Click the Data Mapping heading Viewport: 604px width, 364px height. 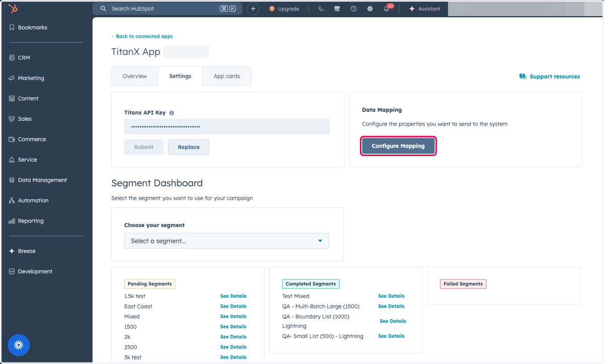coord(382,110)
